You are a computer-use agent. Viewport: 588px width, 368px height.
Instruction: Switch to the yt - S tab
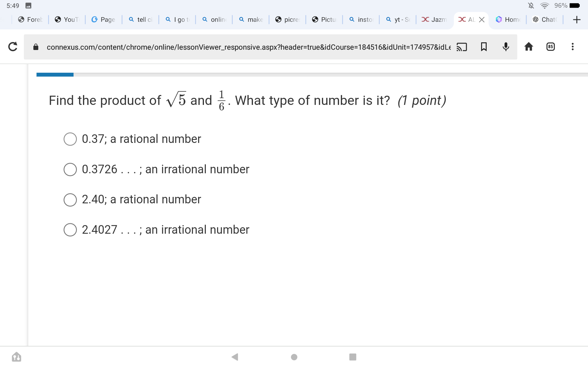[398, 20]
